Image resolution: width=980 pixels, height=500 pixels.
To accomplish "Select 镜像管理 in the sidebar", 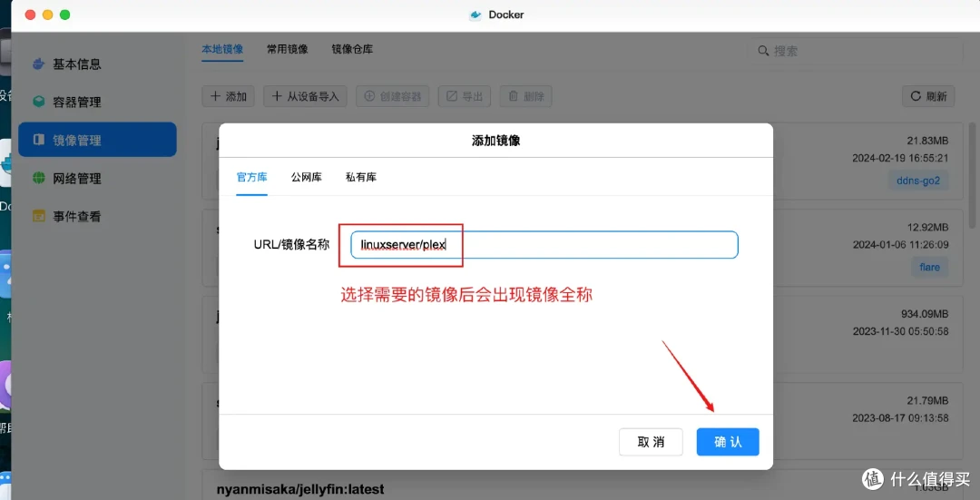I will point(97,140).
